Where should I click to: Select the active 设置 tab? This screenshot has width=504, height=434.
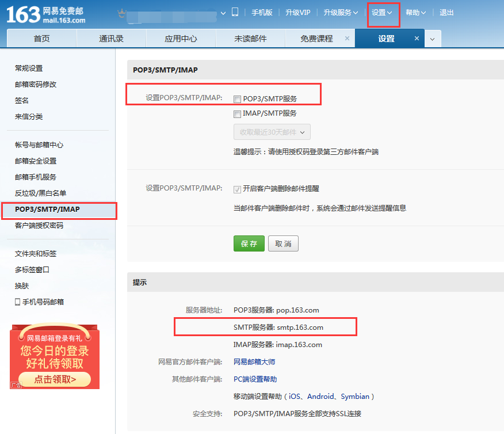point(386,39)
